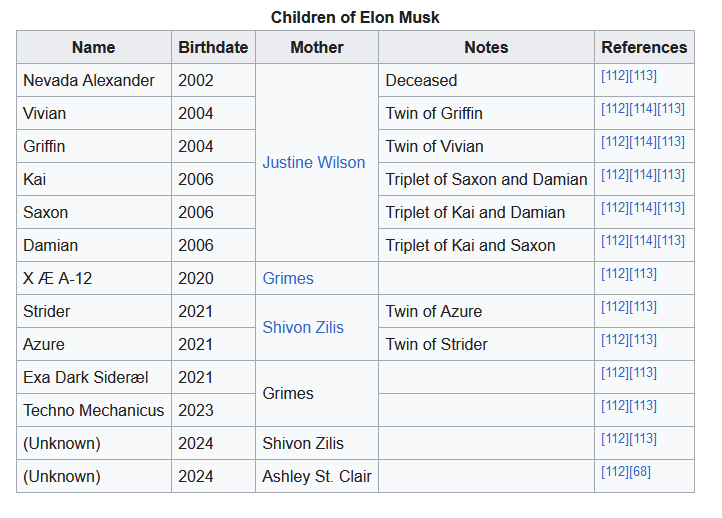Open reference [112] in Strider's row

coord(615,306)
